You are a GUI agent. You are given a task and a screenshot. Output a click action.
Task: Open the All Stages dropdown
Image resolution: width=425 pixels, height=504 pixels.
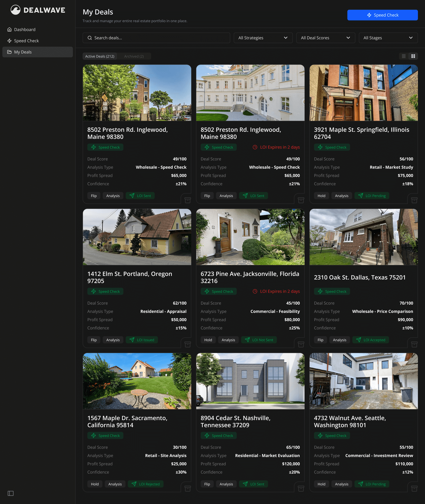coord(388,38)
